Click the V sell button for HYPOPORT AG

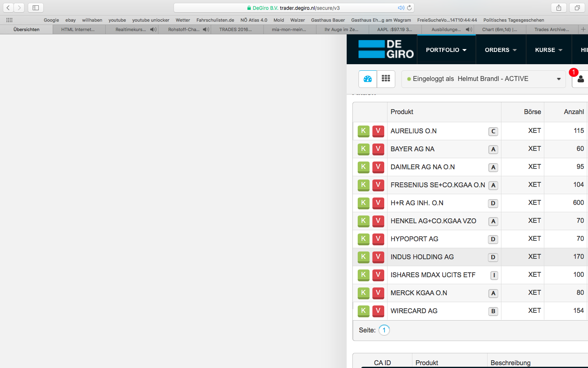(x=378, y=239)
